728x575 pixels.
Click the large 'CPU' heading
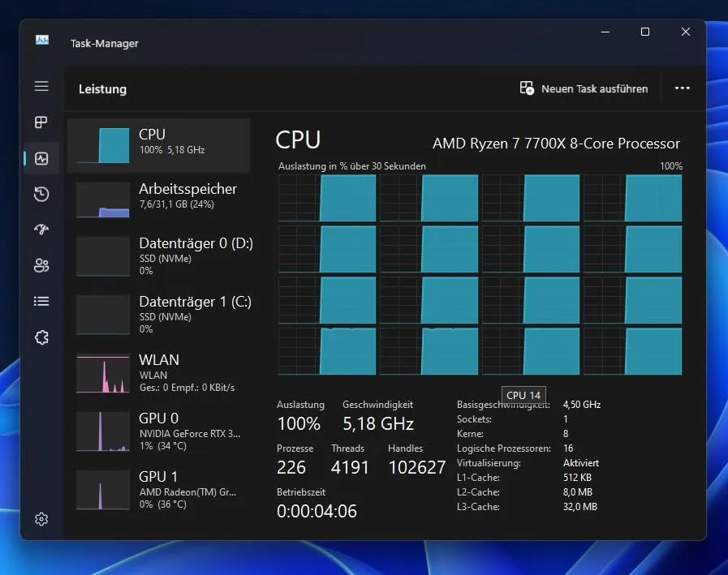pos(298,139)
